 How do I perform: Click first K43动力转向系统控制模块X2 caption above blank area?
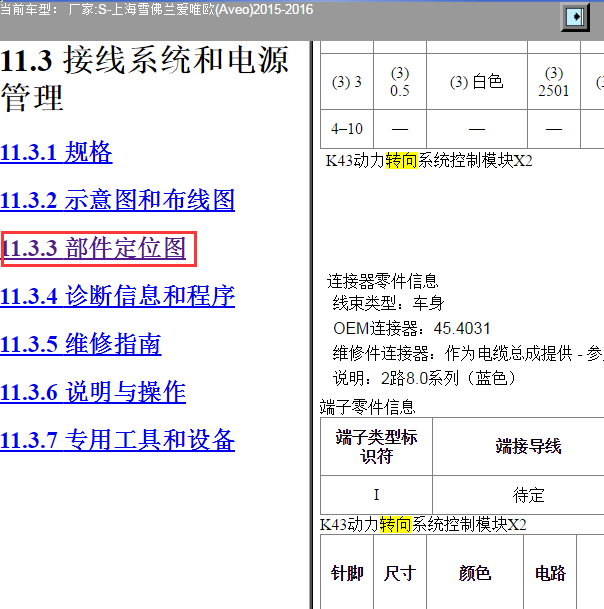click(x=429, y=161)
